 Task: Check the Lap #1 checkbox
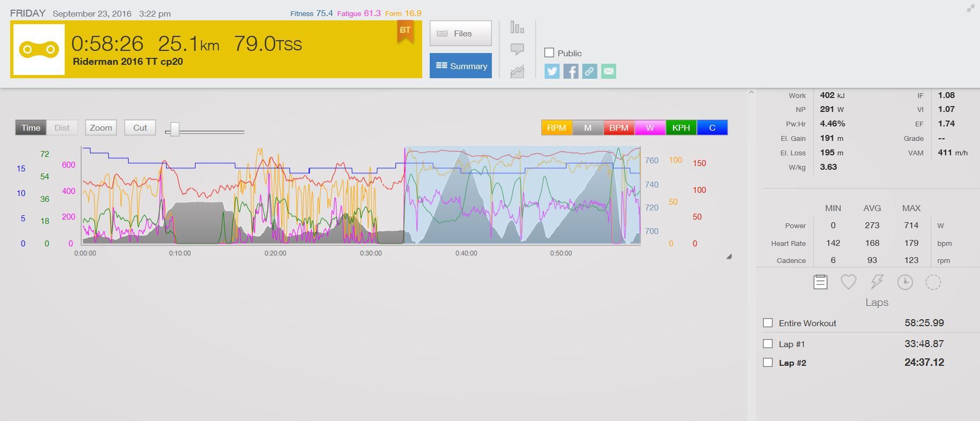coord(768,344)
